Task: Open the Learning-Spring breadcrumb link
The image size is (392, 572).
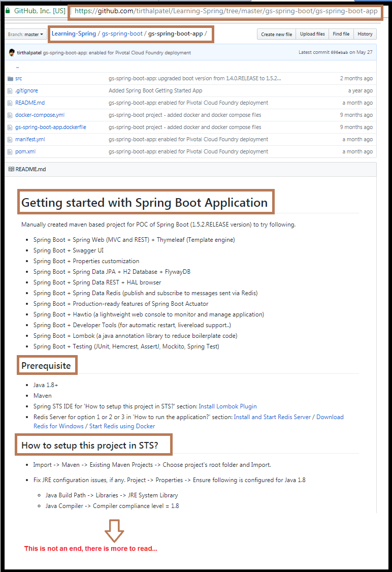Action: tap(73, 33)
